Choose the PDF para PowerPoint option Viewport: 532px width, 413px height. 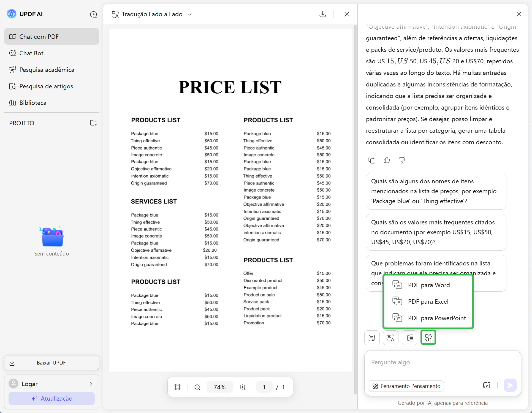tap(437, 318)
